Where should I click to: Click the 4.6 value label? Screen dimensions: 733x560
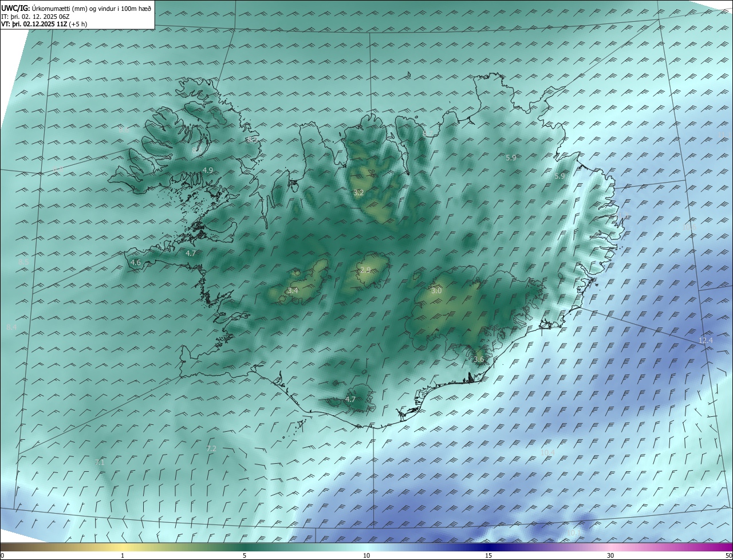pos(136,263)
